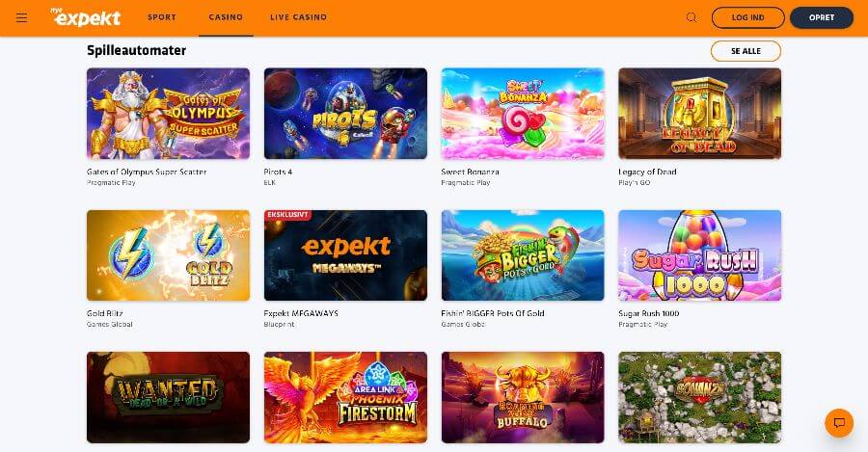Click the Expekt logo

click(x=86, y=17)
